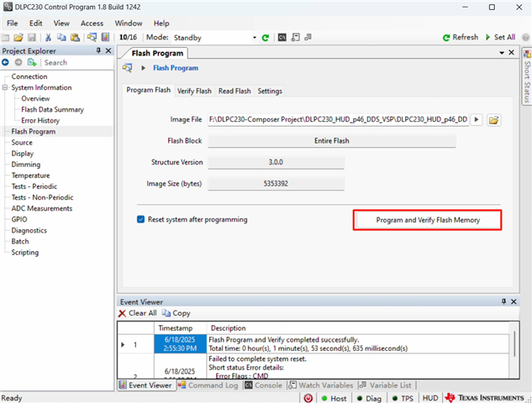The image size is (532, 403).
Task: Click the Flash Program page icon above tabs
Action: 127,68
